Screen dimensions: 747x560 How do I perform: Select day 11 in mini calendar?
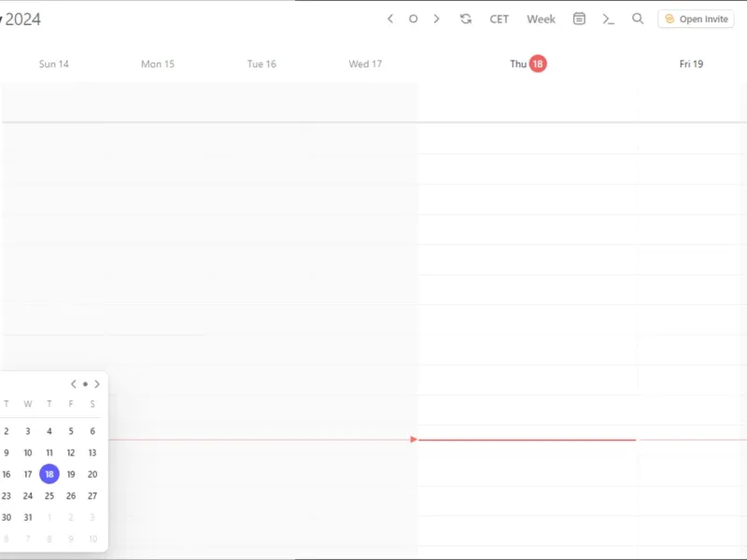(x=49, y=453)
